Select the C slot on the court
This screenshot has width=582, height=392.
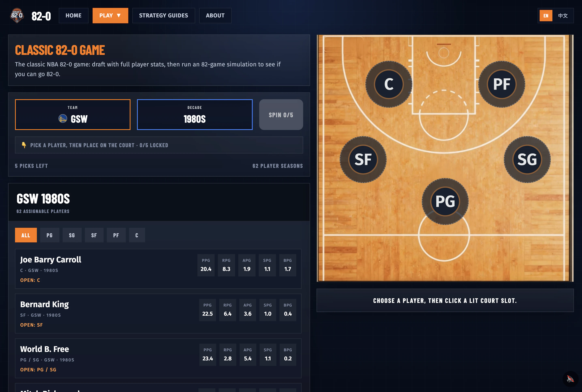[x=389, y=84]
